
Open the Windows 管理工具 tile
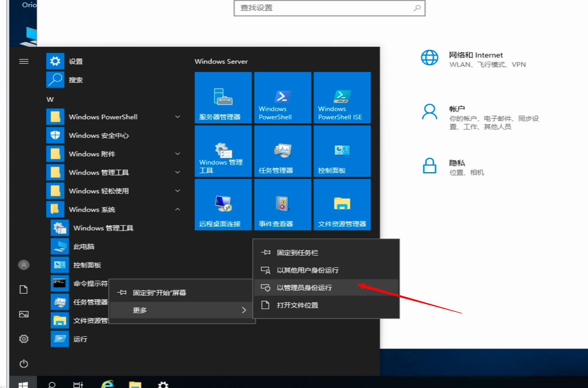pyautogui.click(x=223, y=151)
